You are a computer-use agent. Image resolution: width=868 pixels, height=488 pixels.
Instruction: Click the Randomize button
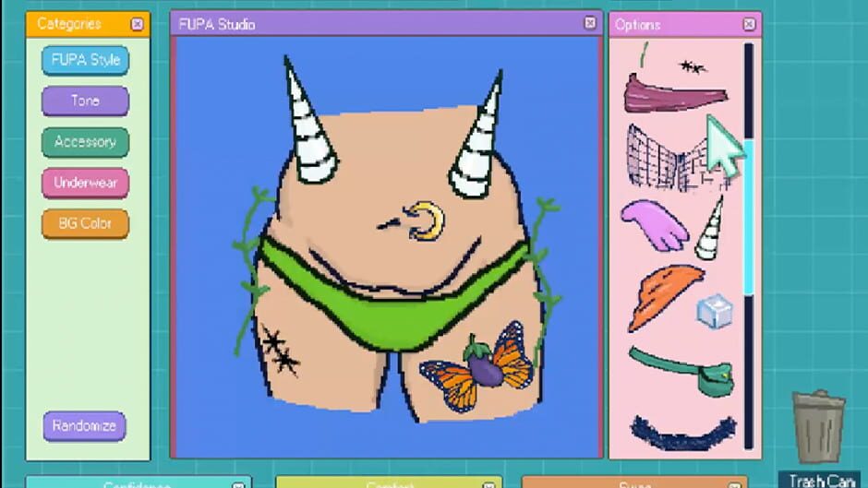point(84,426)
